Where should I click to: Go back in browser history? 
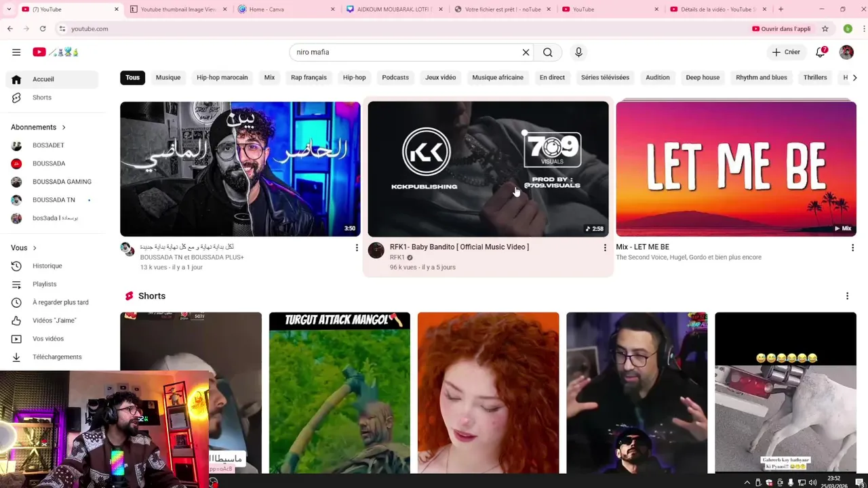point(10,28)
